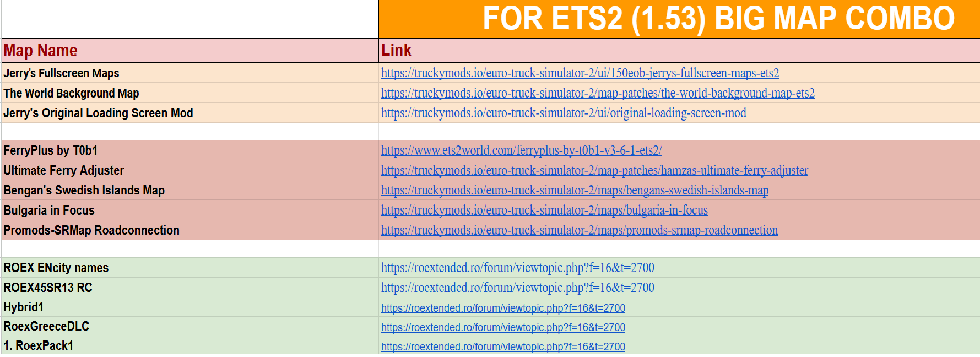Image resolution: width=980 pixels, height=357 pixels.
Task: Open the roextended link in Hybrid1 row
Action: pyautogui.click(x=503, y=308)
